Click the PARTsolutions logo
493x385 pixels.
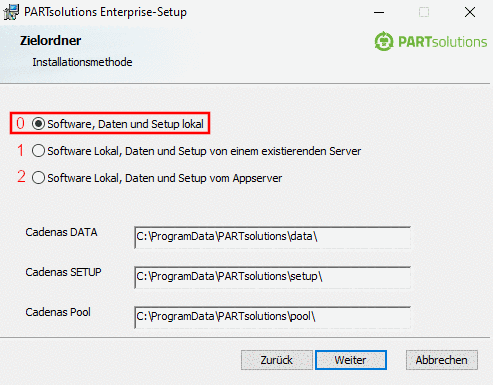[430, 41]
